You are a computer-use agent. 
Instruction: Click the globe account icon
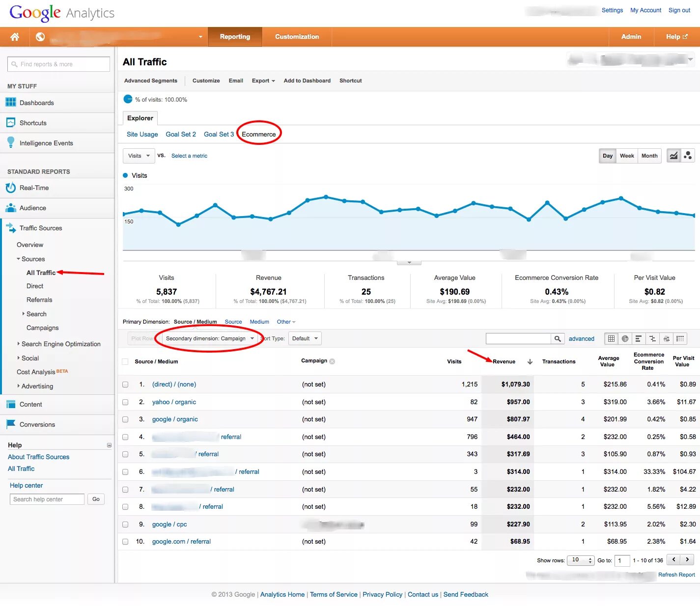pos(40,37)
